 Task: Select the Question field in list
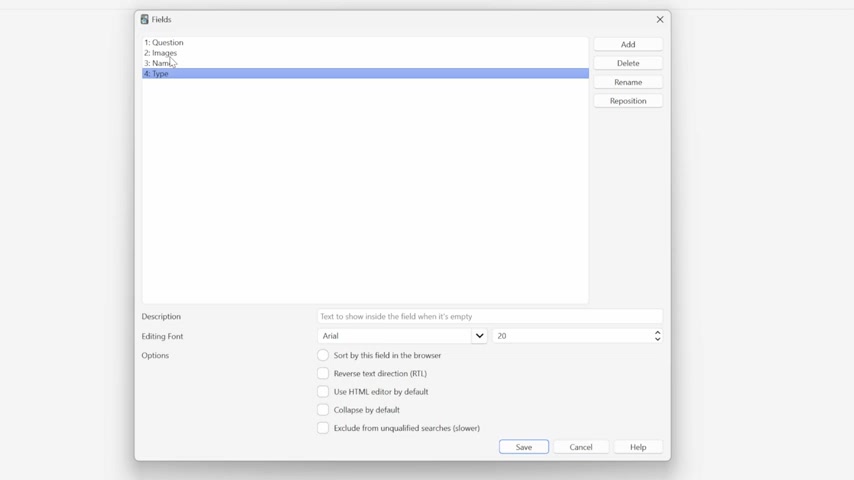(x=164, y=43)
